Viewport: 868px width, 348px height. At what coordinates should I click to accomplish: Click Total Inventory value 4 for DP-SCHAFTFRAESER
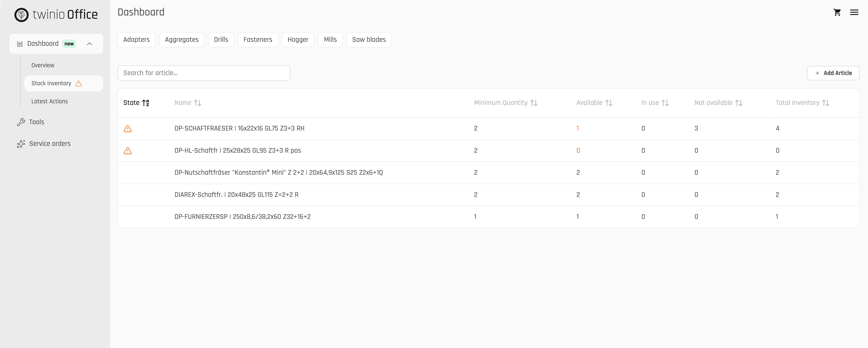point(777,129)
